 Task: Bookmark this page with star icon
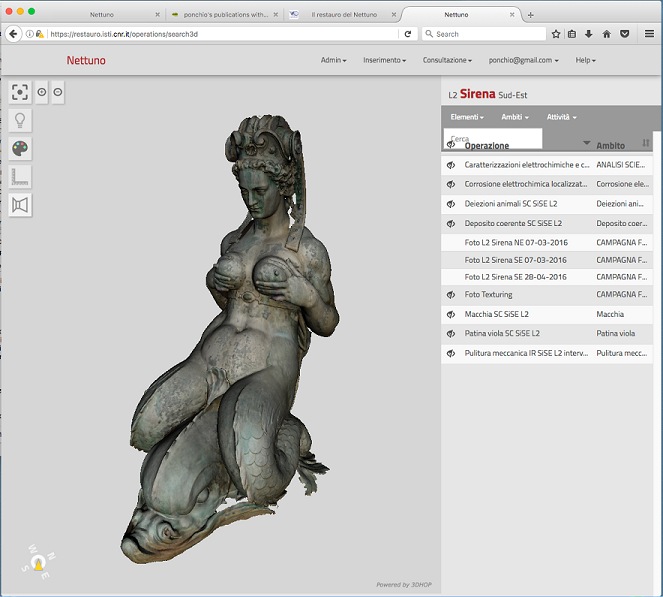(556, 34)
